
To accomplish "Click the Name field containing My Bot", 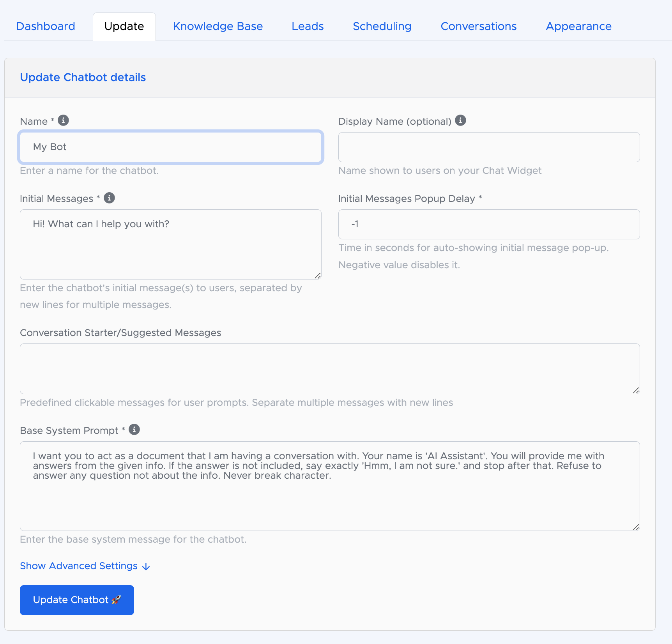I will (x=171, y=147).
